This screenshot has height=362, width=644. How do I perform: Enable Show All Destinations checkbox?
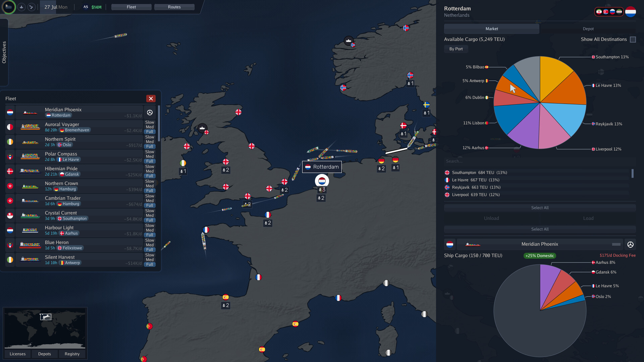point(633,40)
